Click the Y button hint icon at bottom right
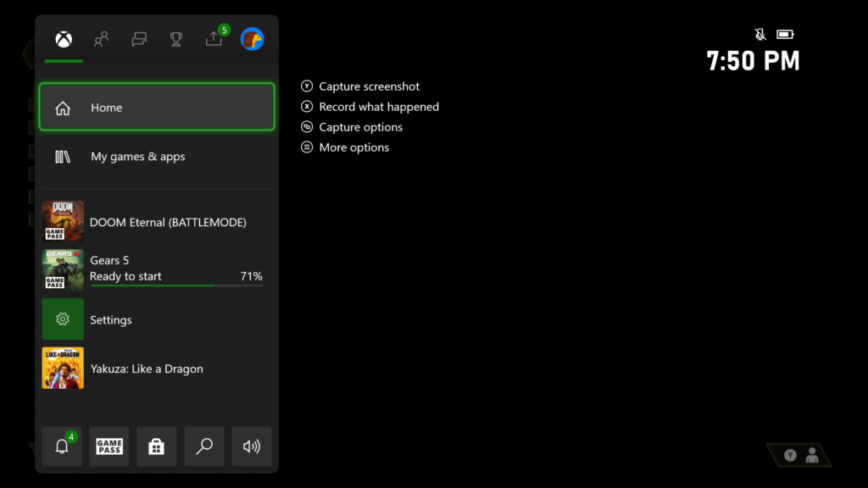 coord(791,455)
